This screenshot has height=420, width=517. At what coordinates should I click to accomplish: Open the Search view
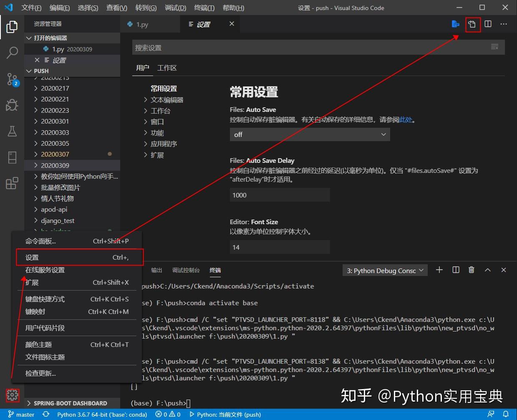click(12, 53)
